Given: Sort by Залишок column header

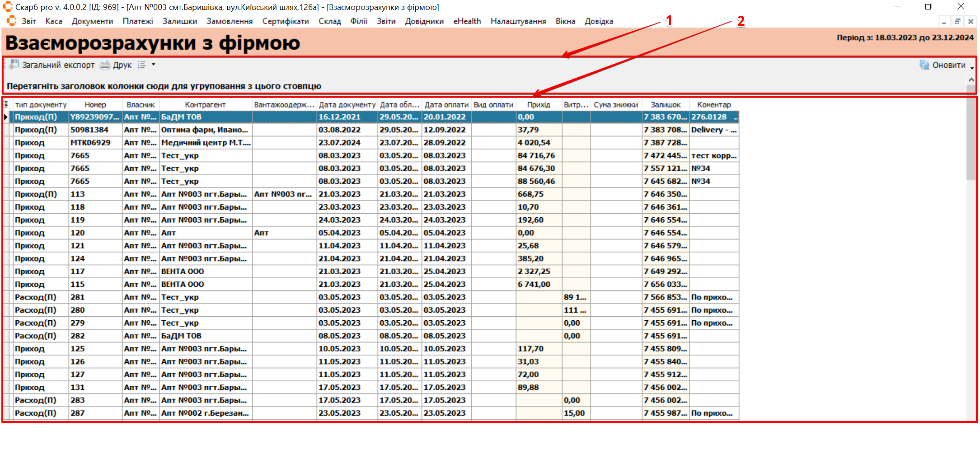Looking at the screenshot, I should 666,104.
